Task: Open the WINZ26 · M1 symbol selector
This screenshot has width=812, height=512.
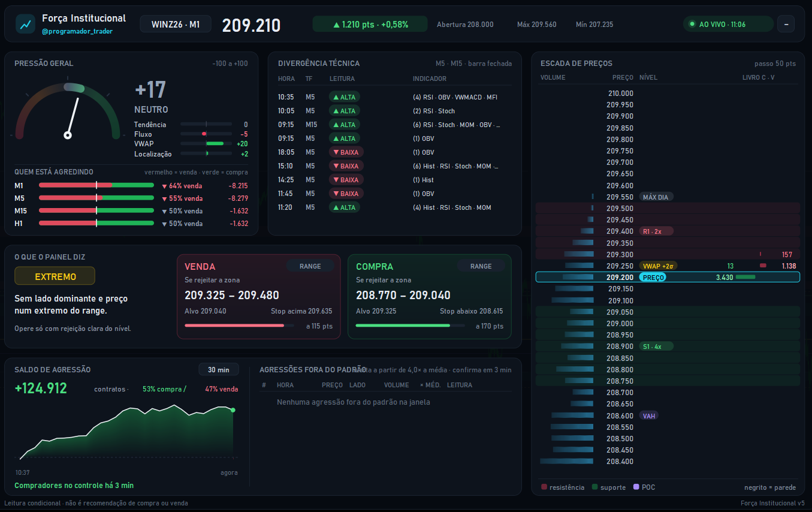Action: [176, 24]
